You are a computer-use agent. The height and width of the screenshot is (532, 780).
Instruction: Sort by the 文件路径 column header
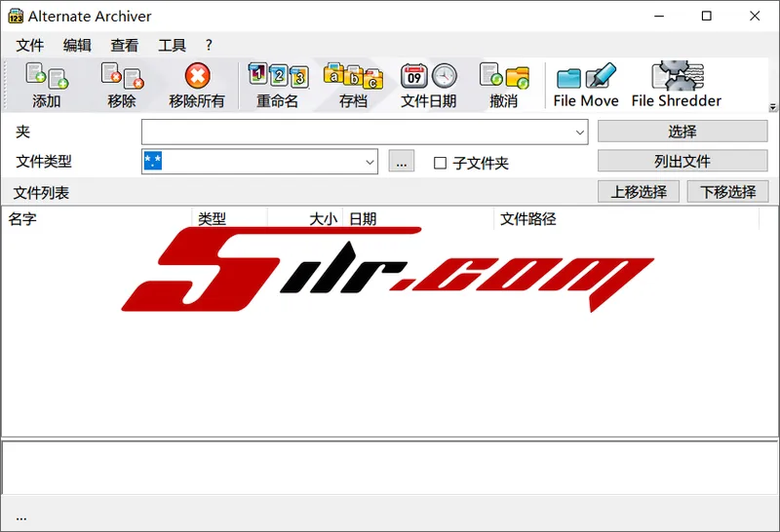coord(627,219)
